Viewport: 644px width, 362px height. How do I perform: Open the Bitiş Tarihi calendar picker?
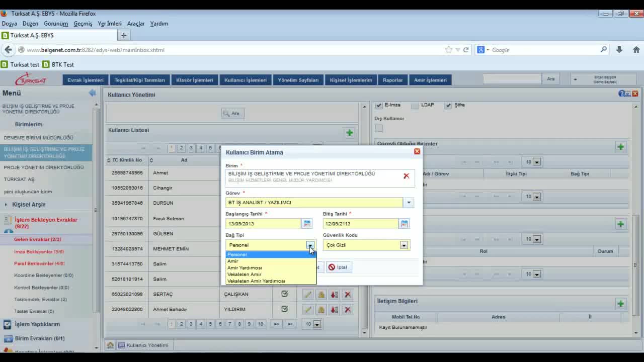(x=404, y=224)
